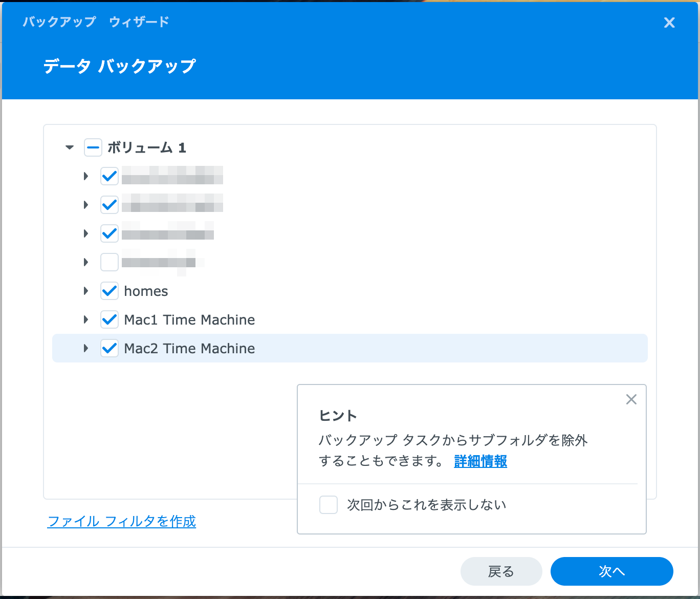Select the homes folder label
The image size is (700, 599).
coord(146,291)
